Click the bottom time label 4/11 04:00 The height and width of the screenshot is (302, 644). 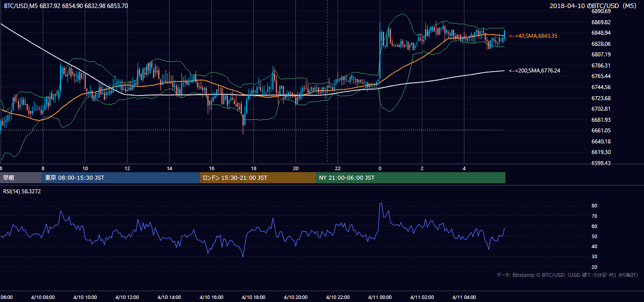[x=464, y=297]
